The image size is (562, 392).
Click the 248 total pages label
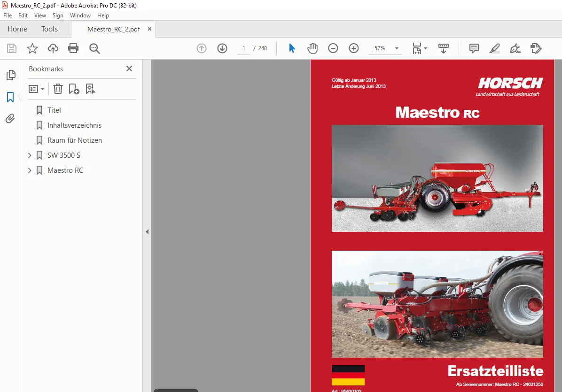pyautogui.click(x=263, y=48)
